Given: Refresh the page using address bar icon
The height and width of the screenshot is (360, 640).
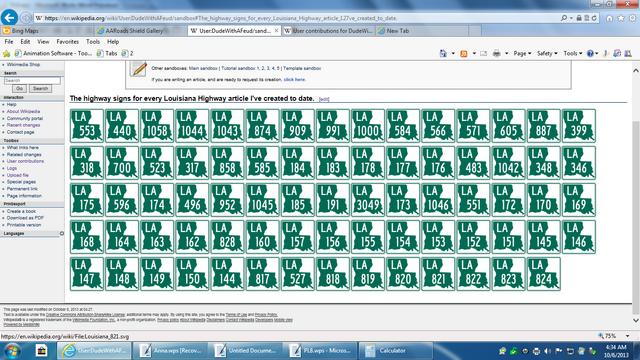Looking at the screenshot, I should (x=594, y=18).
